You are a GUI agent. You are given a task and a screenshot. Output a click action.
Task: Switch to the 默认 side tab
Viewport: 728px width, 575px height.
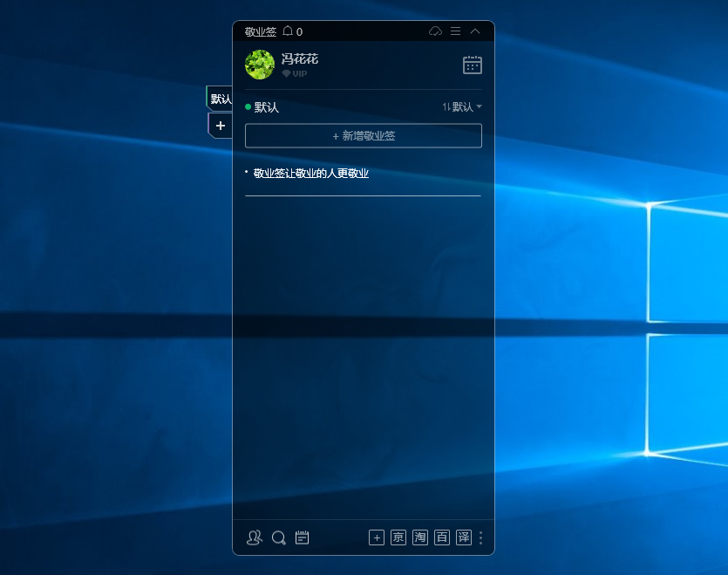coord(221,99)
